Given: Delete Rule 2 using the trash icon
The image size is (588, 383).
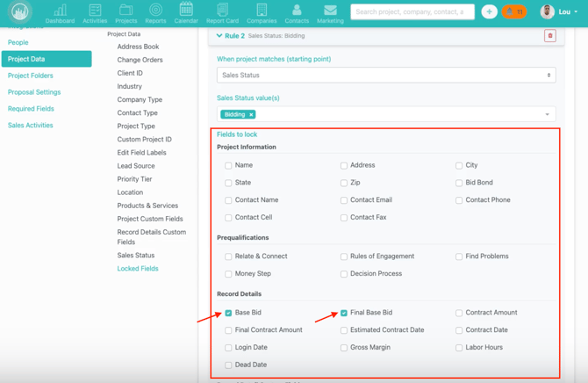Looking at the screenshot, I should (x=550, y=36).
